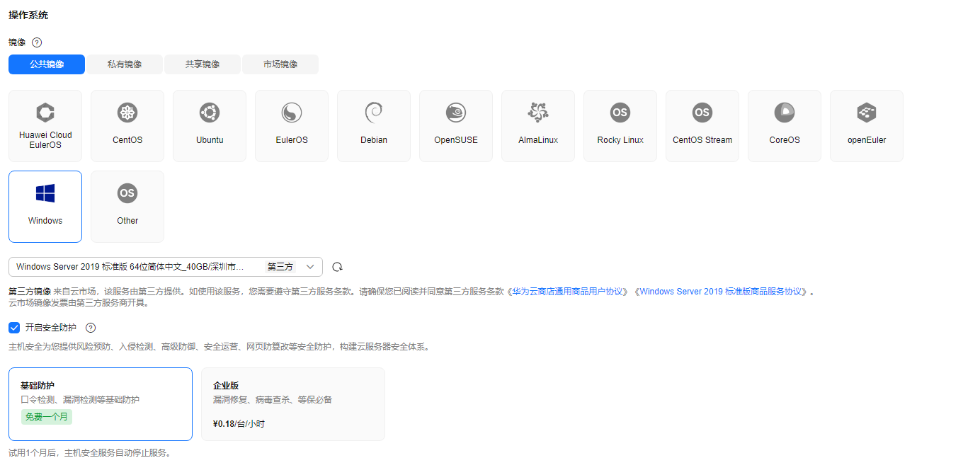Select the Rocky Linux image card

coord(620,126)
